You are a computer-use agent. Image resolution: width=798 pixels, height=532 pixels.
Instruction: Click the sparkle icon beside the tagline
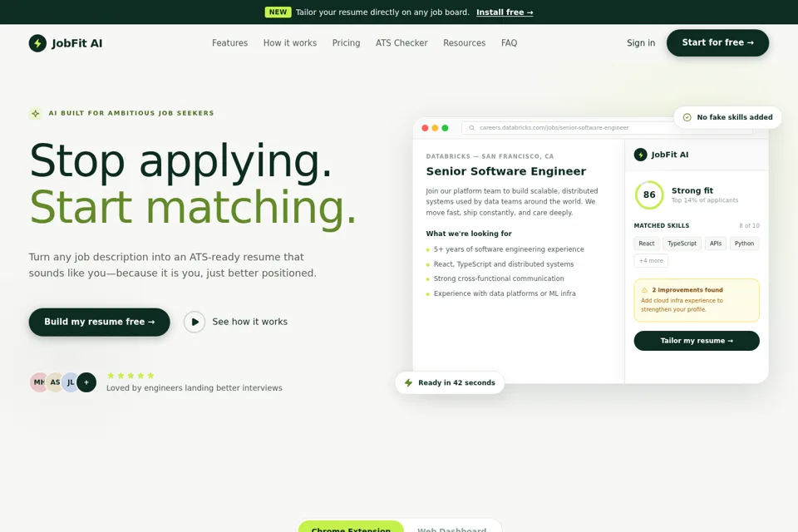point(35,113)
